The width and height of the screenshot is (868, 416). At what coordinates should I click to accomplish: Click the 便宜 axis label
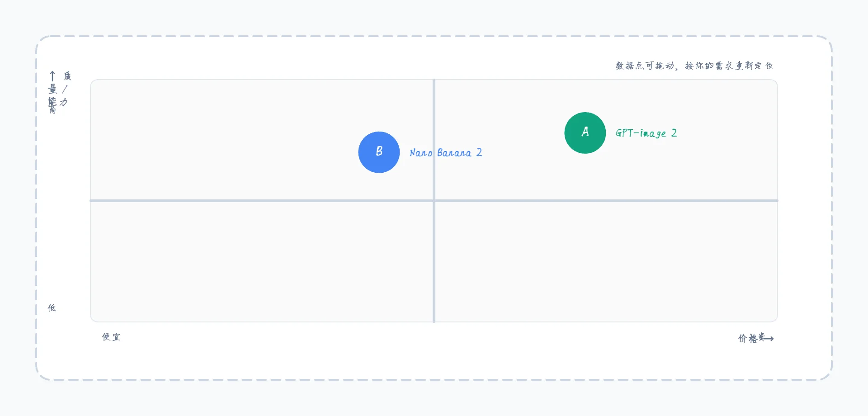tap(111, 337)
